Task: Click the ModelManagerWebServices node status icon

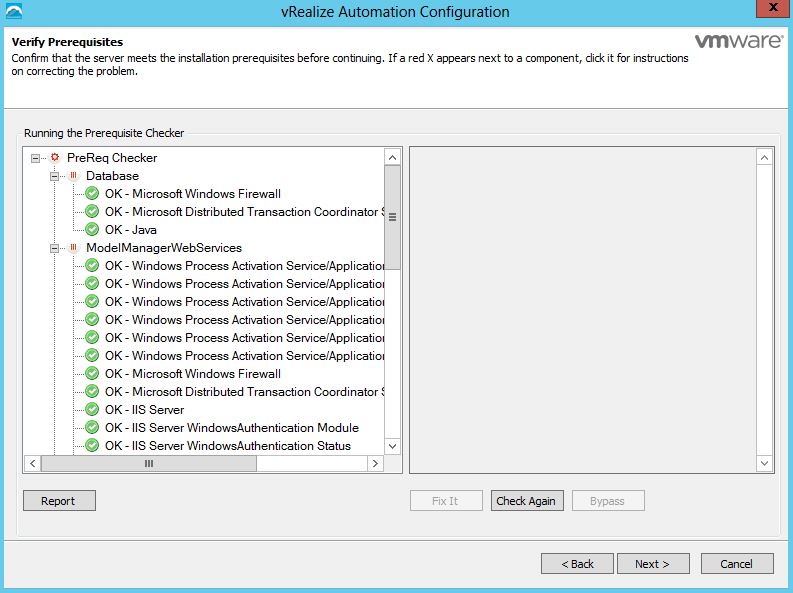Action: coord(73,248)
